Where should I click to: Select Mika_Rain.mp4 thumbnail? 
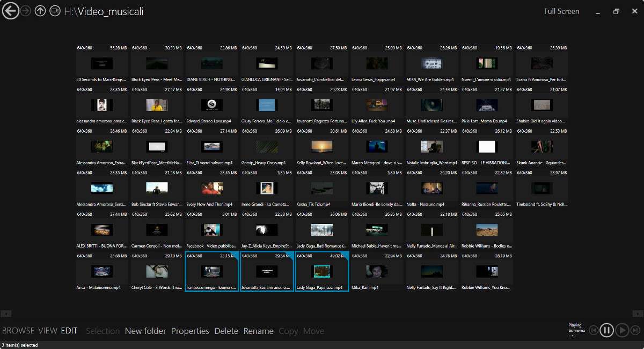(x=377, y=272)
